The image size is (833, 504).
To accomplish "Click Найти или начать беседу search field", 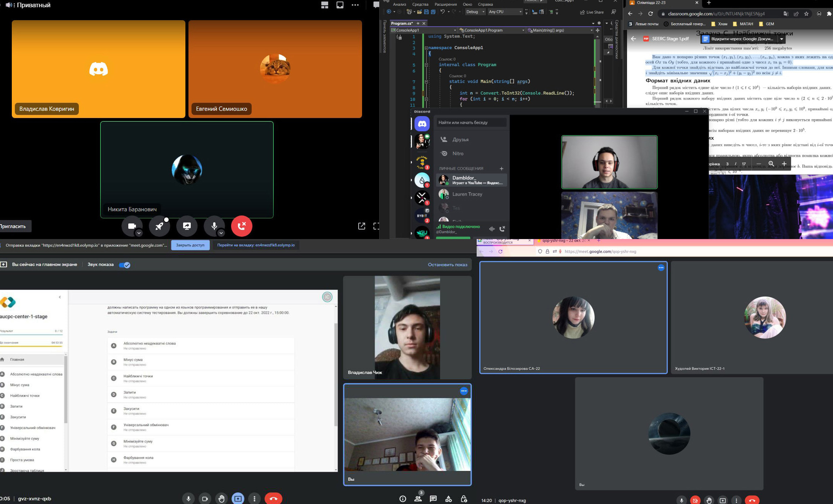I will click(471, 123).
